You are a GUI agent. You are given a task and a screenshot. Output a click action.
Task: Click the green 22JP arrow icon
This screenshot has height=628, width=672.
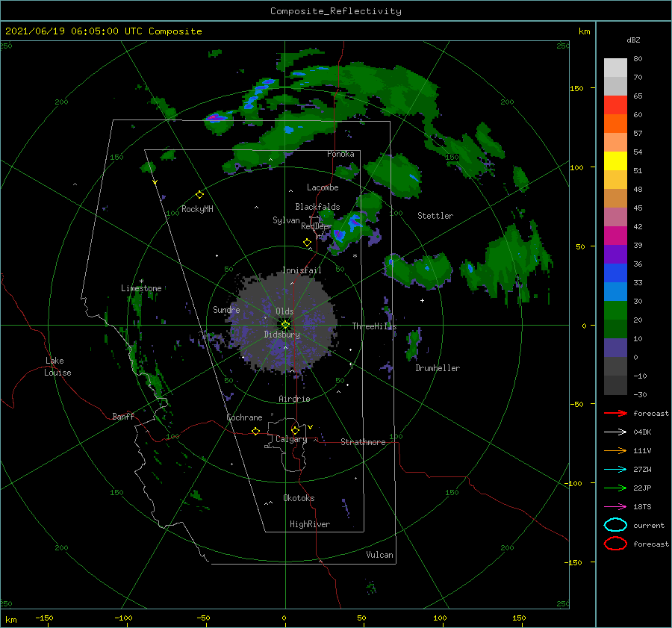(615, 488)
